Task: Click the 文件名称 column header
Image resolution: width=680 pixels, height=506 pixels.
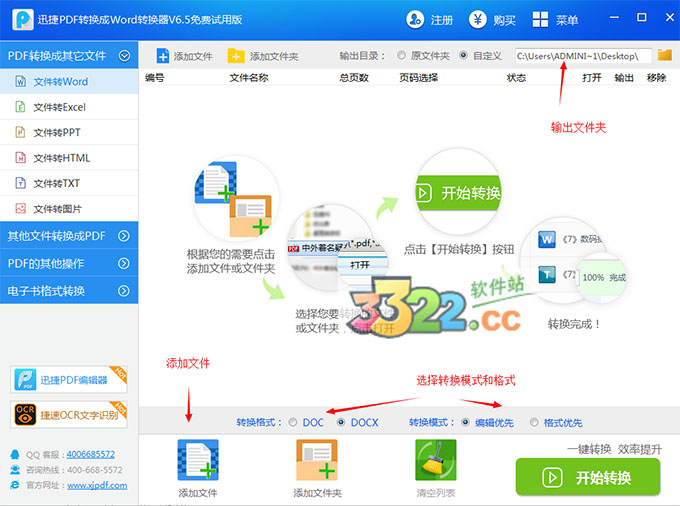Action: click(249, 78)
